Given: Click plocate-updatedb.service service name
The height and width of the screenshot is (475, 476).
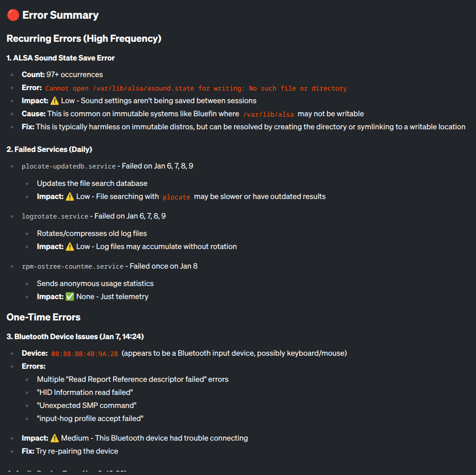Looking at the screenshot, I should pyautogui.click(x=69, y=166).
